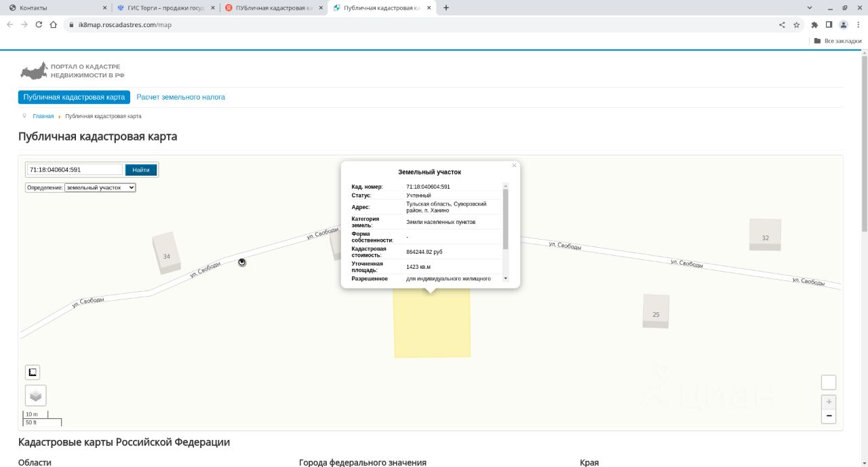Zoom in the map with plus

pos(829,402)
